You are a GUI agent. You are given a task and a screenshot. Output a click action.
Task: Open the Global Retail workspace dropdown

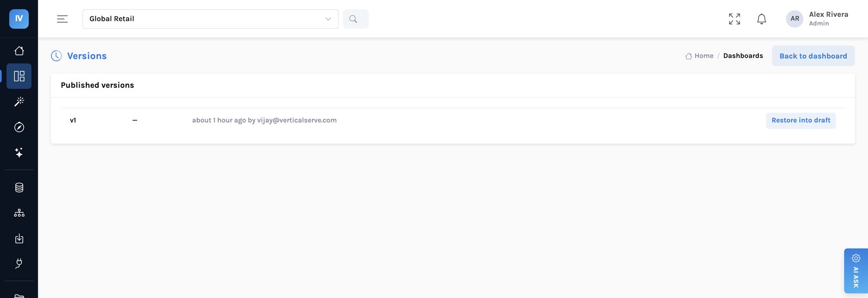coord(210,19)
